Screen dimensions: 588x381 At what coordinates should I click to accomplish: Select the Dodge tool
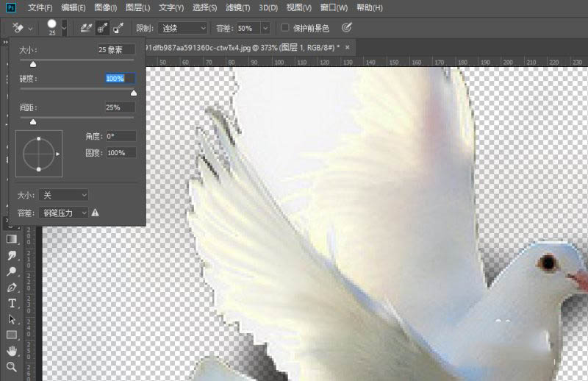point(12,271)
